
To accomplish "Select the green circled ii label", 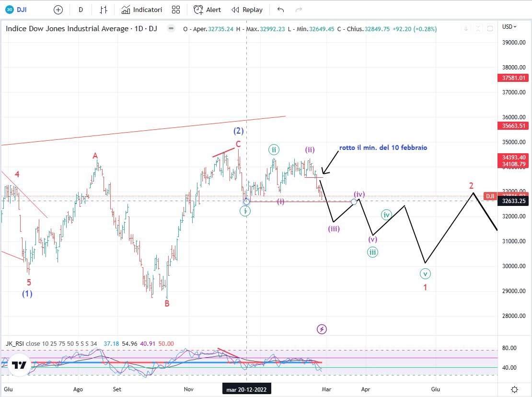I will [274, 149].
